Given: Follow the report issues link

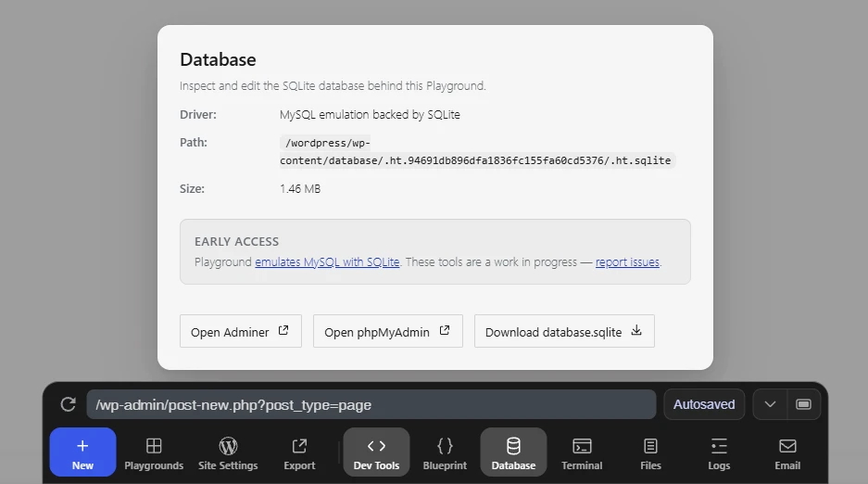Looking at the screenshot, I should click(627, 262).
